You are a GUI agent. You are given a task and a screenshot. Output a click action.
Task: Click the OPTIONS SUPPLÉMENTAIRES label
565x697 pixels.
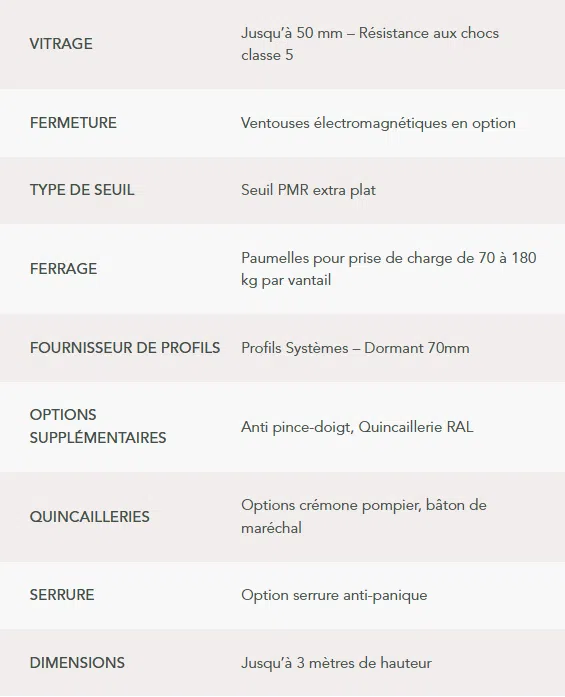coord(98,426)
